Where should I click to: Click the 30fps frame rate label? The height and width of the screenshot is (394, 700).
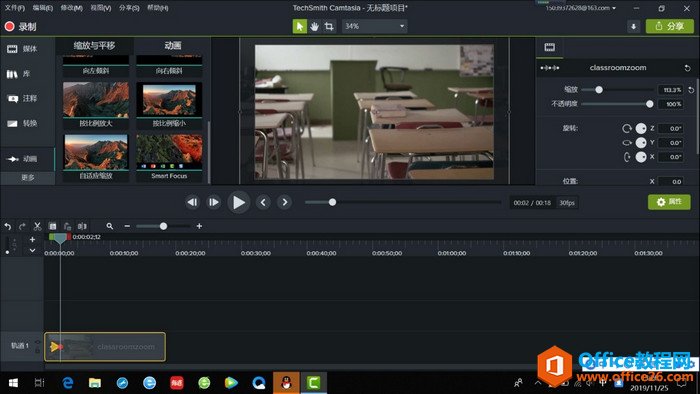pyautogui.click(x=567, y=203)
